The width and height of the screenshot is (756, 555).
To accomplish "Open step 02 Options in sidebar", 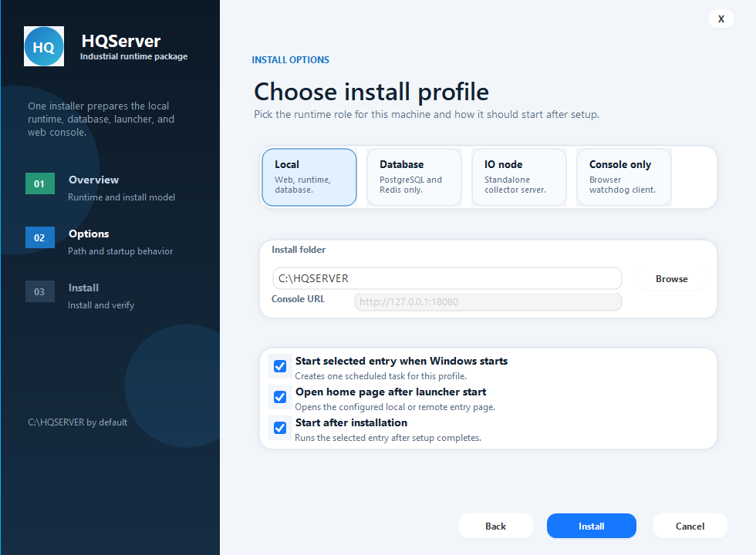I will click(x=100, y=242).
